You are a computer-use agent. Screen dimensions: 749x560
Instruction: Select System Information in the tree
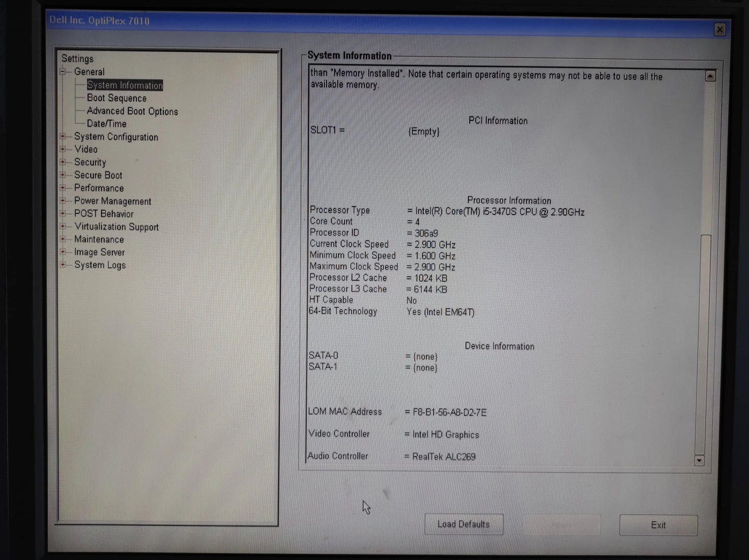click(125, 85)
